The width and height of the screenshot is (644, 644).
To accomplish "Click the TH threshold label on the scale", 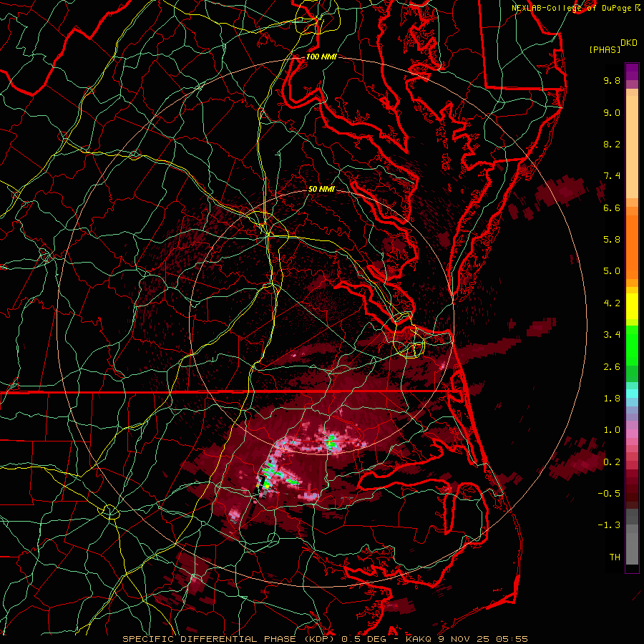I will (x=615, y=557).
